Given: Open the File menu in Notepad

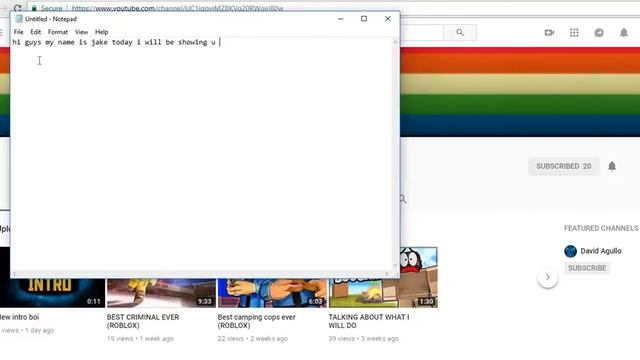Looking at the screenshot, I should pyautogui.click(x=18, y=32).
